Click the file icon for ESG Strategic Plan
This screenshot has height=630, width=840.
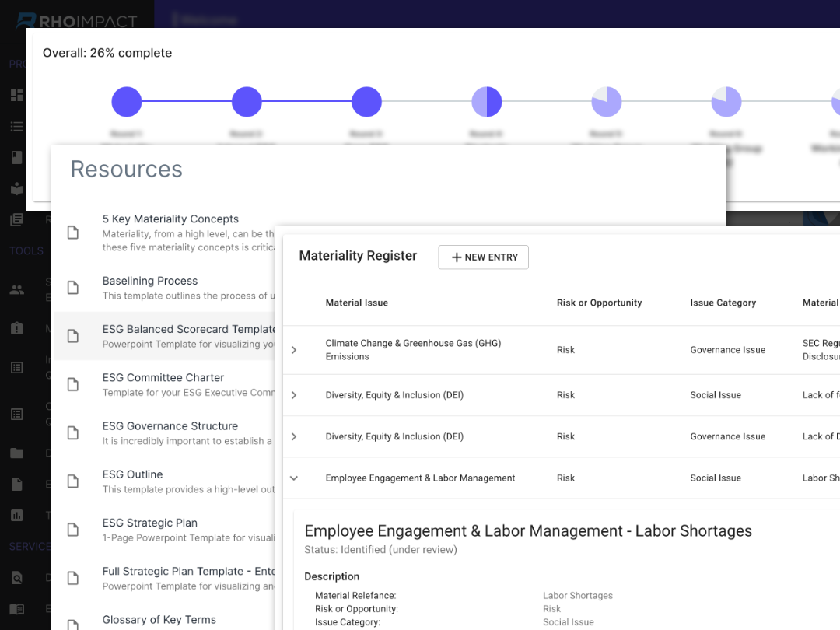73,530
